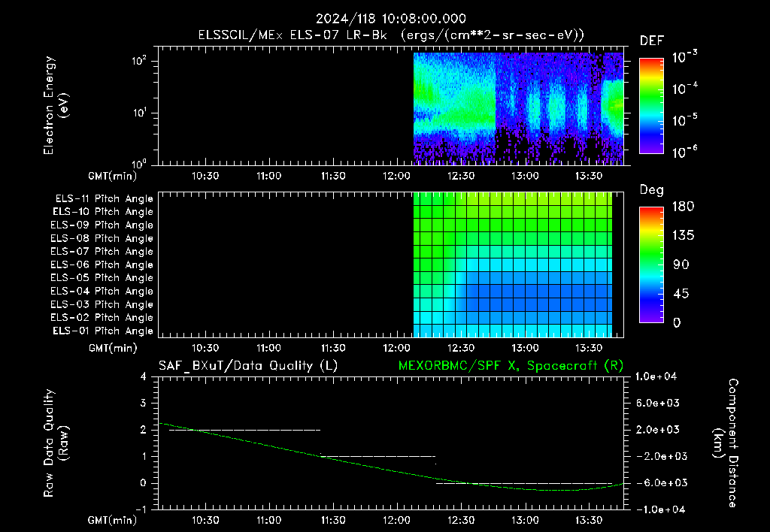
Task: Click the 1.0e+04 right axis label
Action: (x=656, y=377)
